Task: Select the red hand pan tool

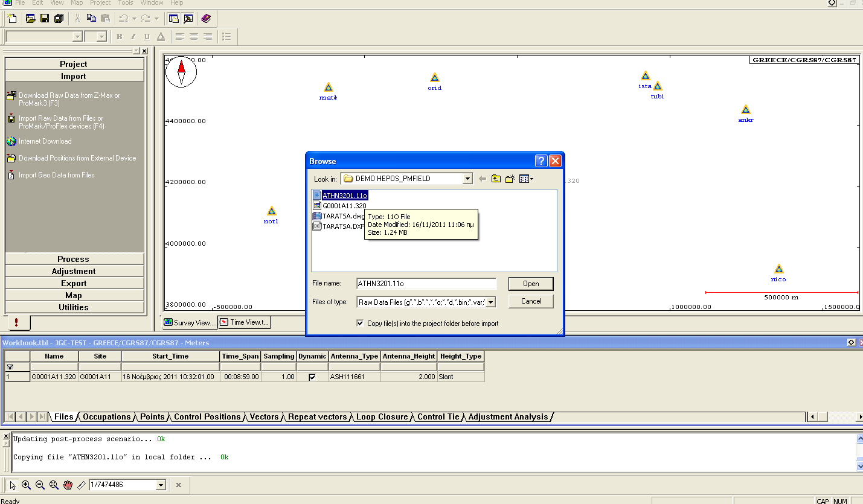Action: point(68,485)
